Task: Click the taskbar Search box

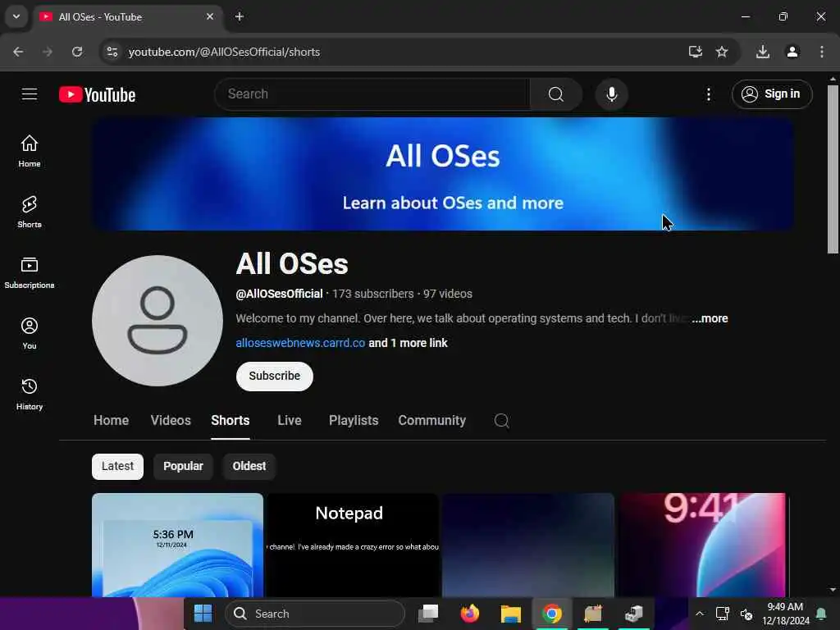Action: 315,614
